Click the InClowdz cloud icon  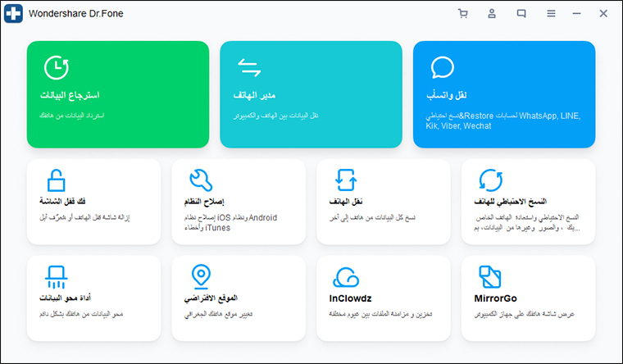[x=346, y=277]
